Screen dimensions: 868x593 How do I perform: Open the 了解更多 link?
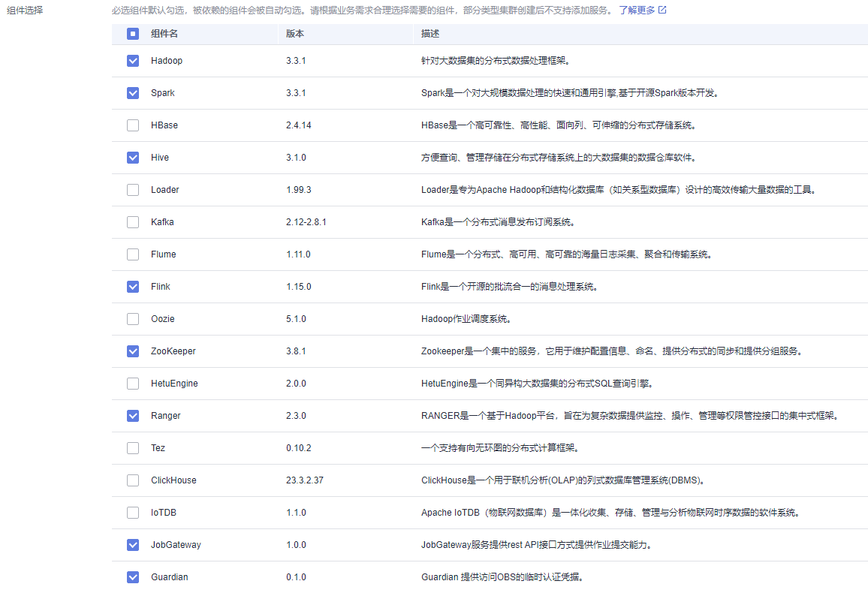point(637,10)
